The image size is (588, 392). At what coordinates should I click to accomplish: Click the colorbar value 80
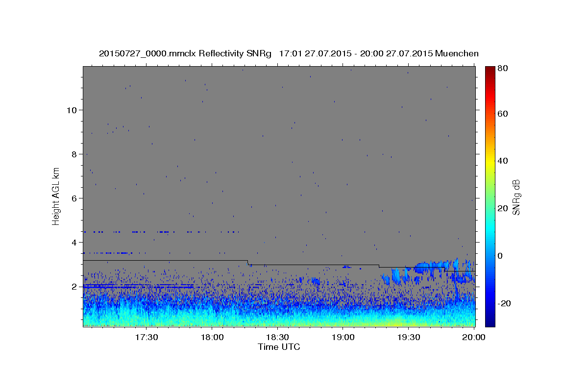click(x=504, y=69)
